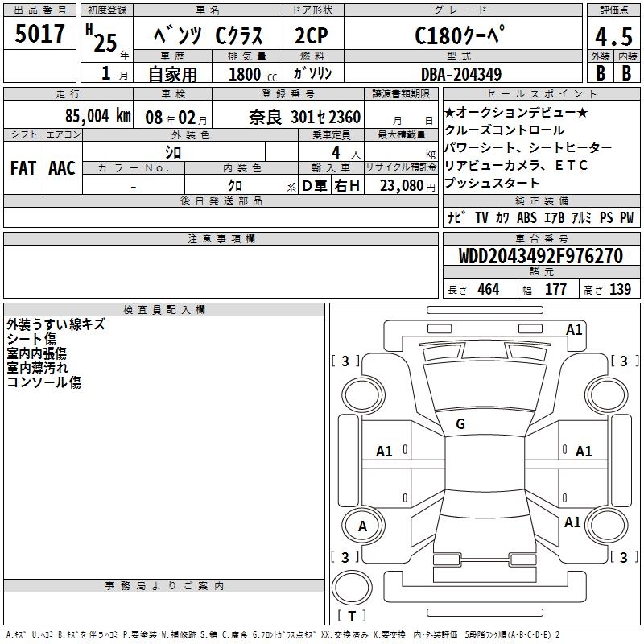Click the model code DBA-204349

pyautogui.click(x=461, y=74)
